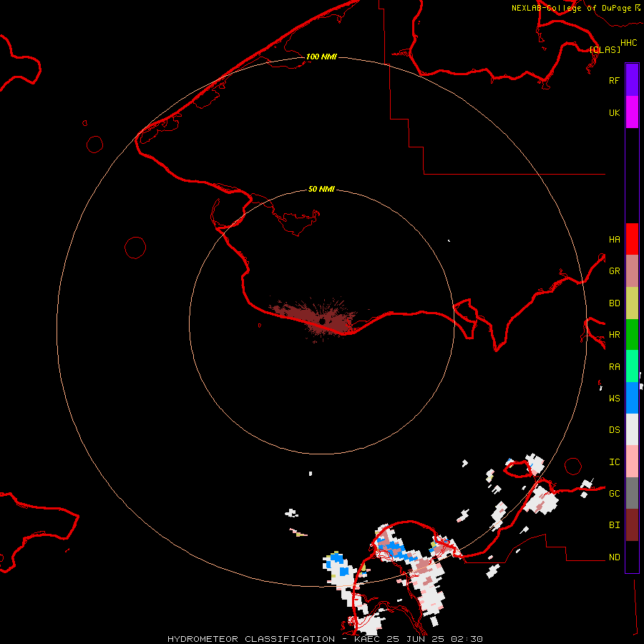Click the GR color swatch in legend
The width and height of the screenshot is (644, 644).
pos(632,271)
